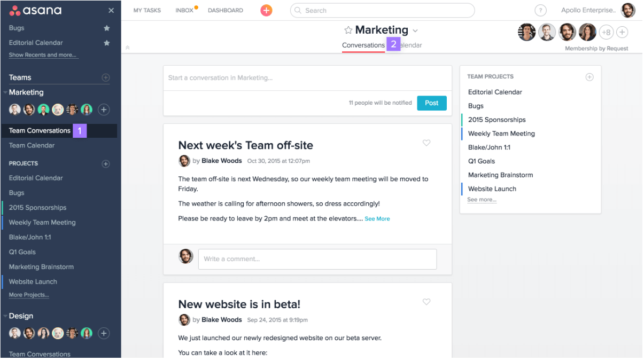
Task: Collapse the sidebar with the X icon
Action: (x=111, y=10)
